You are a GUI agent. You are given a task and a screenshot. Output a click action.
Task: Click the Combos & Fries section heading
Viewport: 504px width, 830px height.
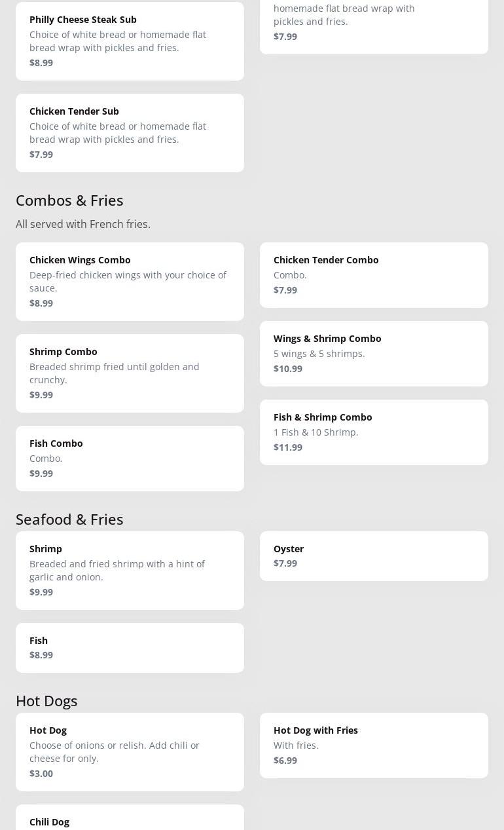69,200
